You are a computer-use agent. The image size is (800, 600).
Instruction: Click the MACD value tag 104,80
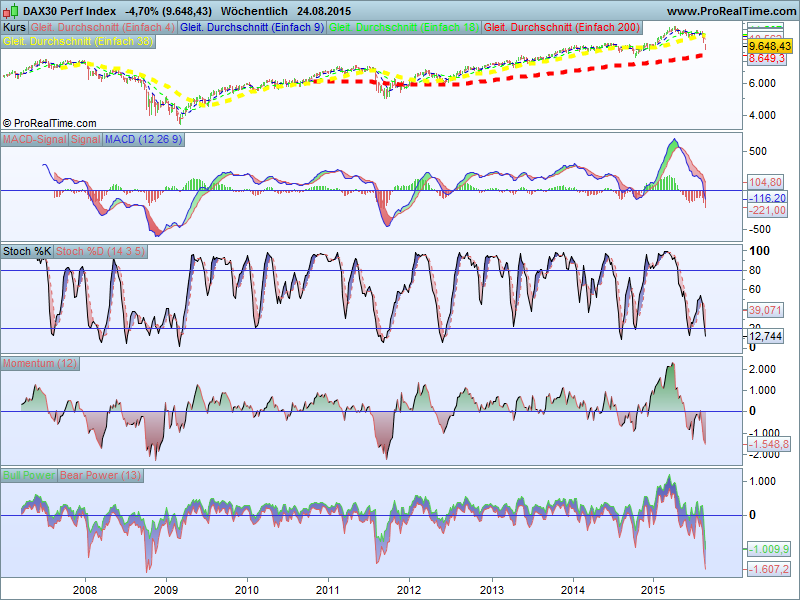pyautogui.click(x=765, y=182)
